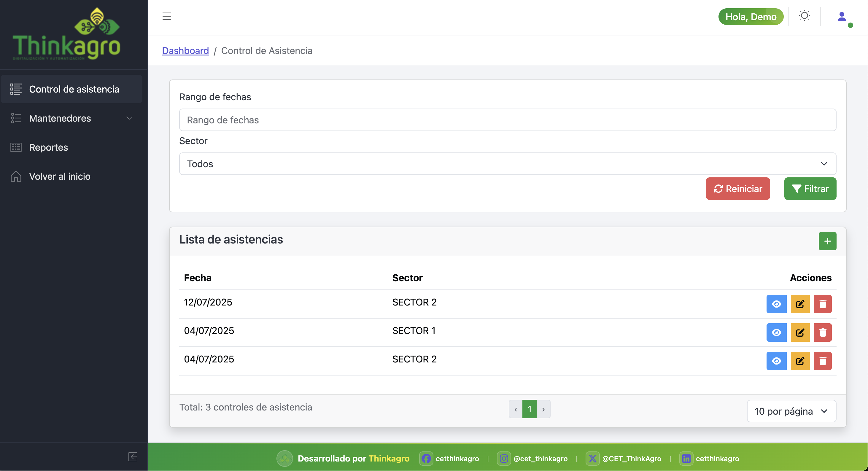Open the 10 por página selector
The width and height of the screenshot is (868, 471).
[791, 411]
